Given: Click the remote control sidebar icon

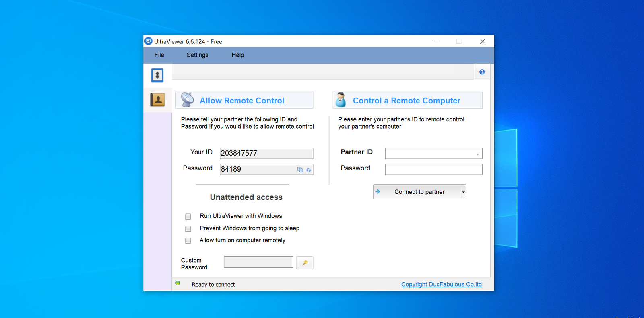Looking at the screenshot, I should (x=157, y=75).
